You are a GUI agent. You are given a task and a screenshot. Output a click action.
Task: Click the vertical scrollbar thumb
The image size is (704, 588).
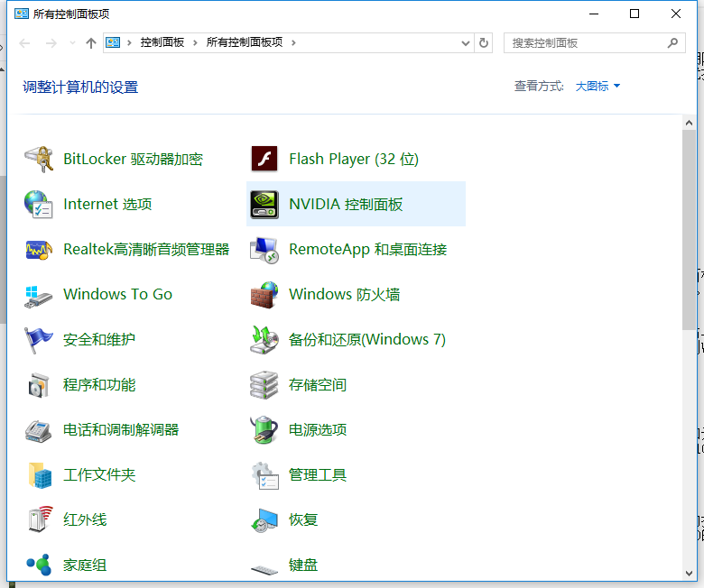pyautogui.click(x=690, y=230)
